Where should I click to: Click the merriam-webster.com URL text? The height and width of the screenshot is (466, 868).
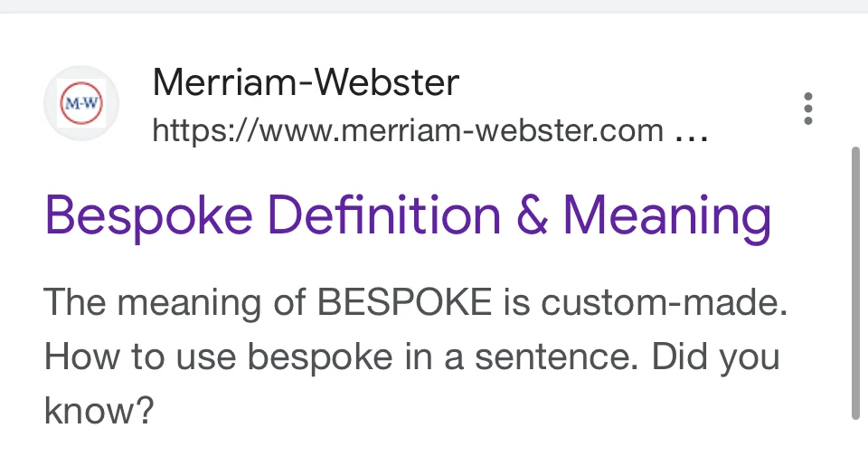pos(407,132)
